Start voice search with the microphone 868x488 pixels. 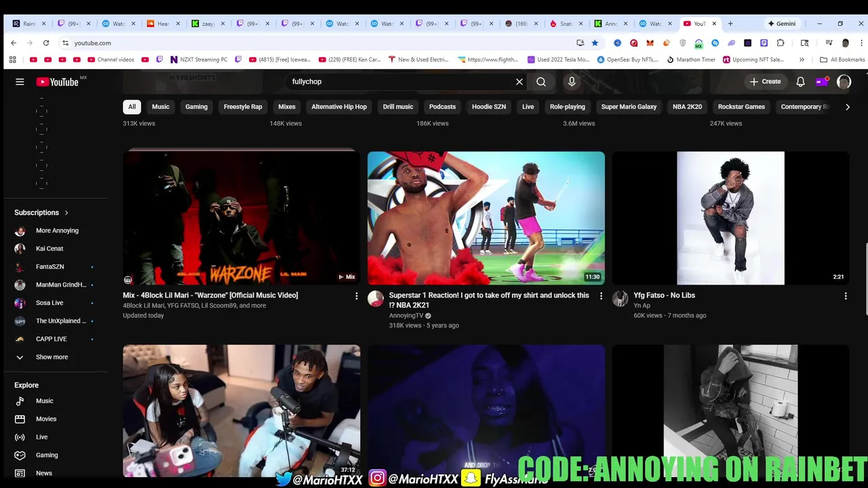(x=572, y=81)
